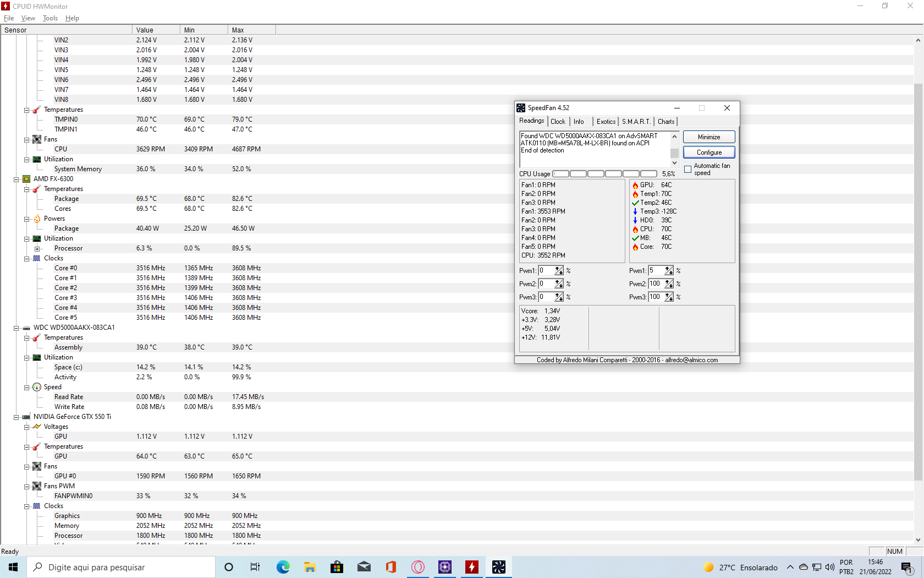Collapse the Voltages group under NVIDIA
924x578 pixels.
coord(26,427)
